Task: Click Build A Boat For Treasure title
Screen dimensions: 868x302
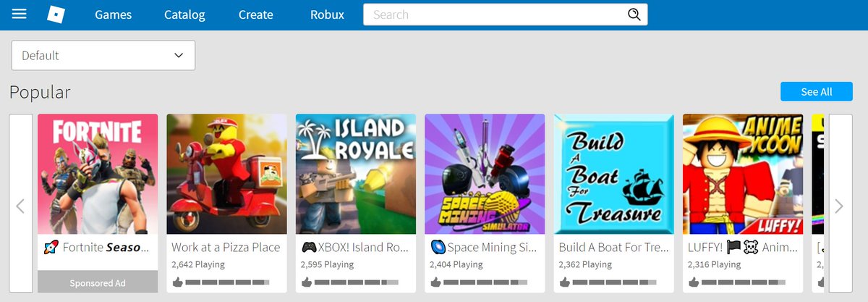Action: click(614, 247)
